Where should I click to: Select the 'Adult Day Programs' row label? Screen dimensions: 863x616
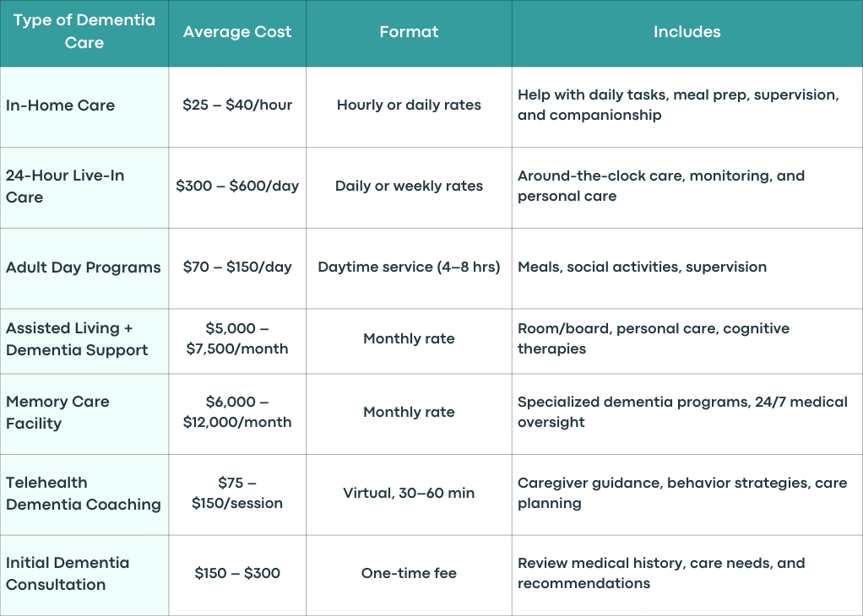tap(84, 268)
